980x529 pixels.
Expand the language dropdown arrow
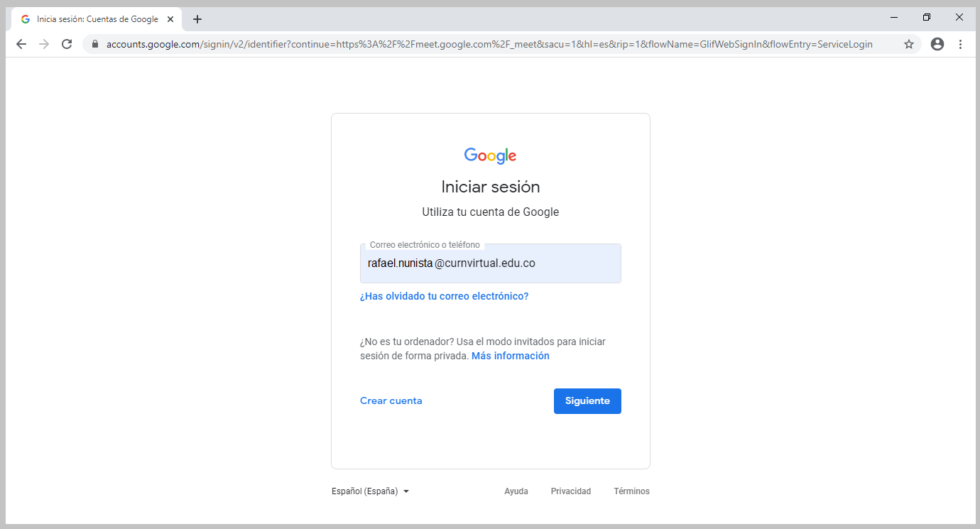405,491
